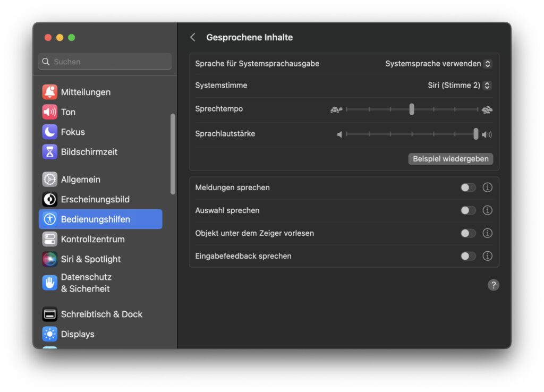
Task: Open Siri & Spotlight settings
Action: [49, 260]
